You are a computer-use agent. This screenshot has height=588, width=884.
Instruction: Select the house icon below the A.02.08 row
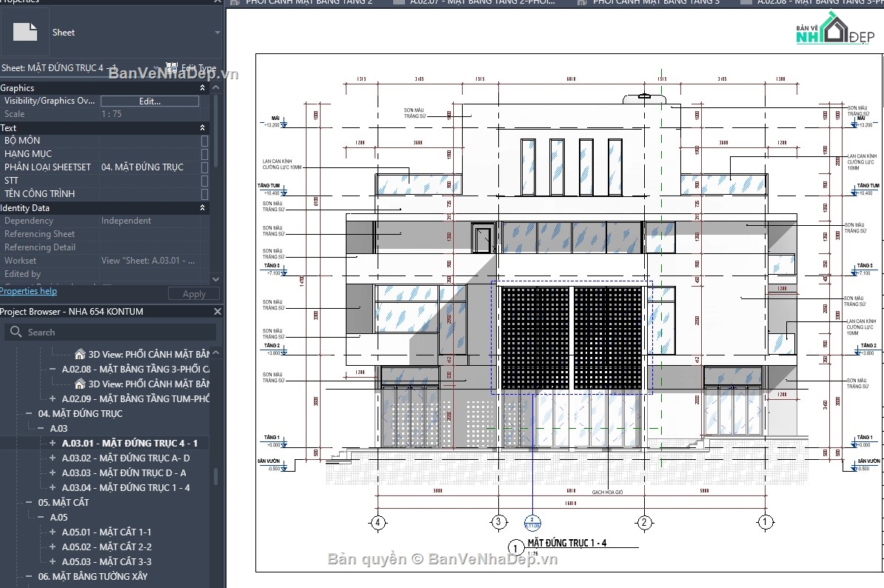point(80,384)
